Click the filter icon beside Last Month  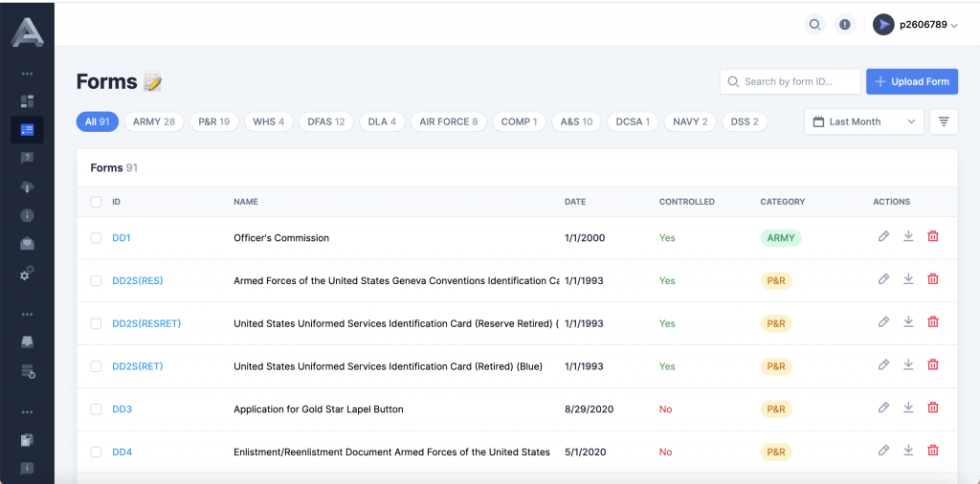point(944,121)
